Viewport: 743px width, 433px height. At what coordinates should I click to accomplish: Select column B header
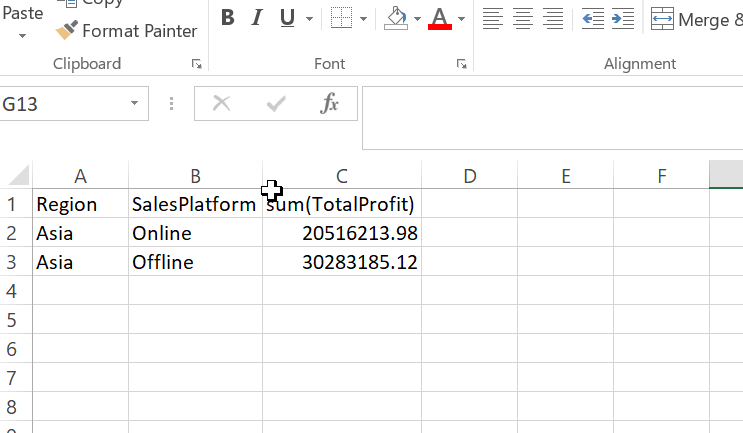pyautogui.click(x=195, y=176)
